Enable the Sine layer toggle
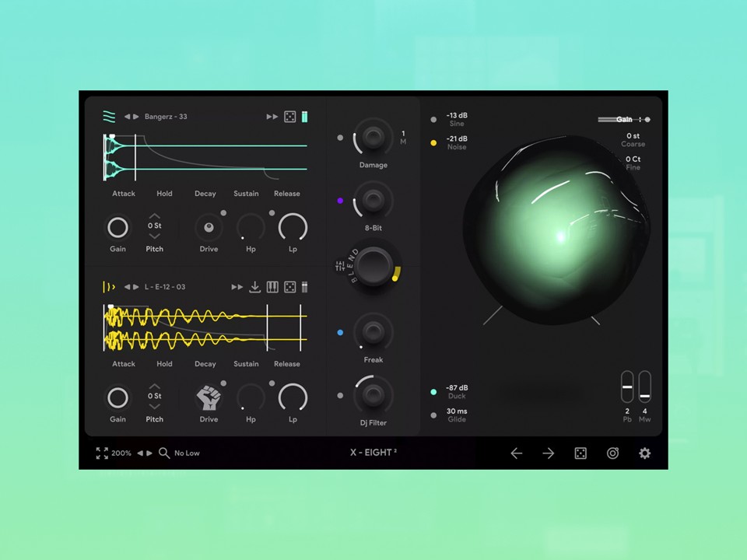Screen dimensions: 747x560 433,119
